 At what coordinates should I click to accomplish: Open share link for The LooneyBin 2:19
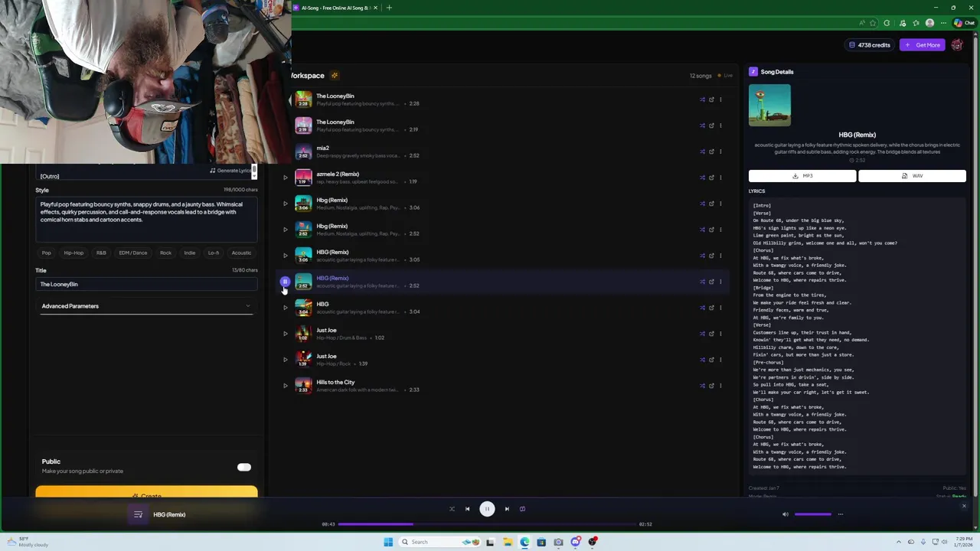(x=711, y=126)
